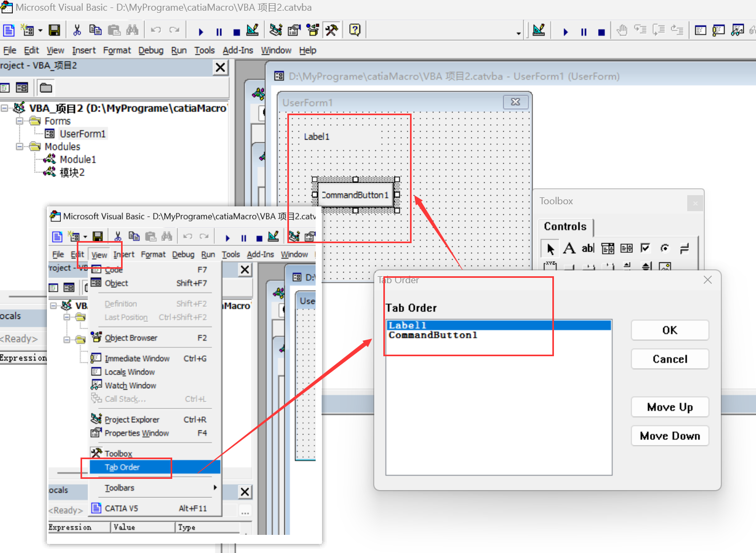The image size is (756, 553).
Task: Open the toolbar options dropdown arrow
Action: pos(518,33)
